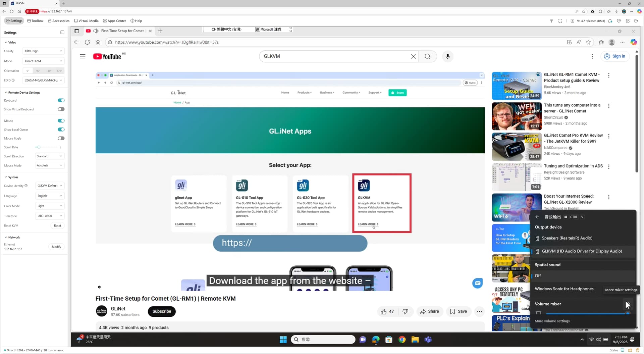Screen dimensions: 644x354
Task: Click the back arrow in sound output panel
Action: coord(537,217)
